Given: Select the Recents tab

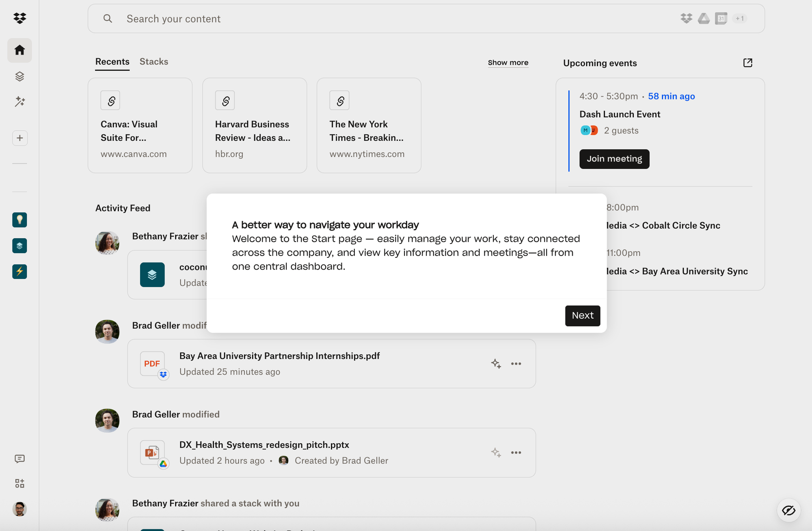Looking at the screenshot, I should pyautogui.click(x=112, y=62).
